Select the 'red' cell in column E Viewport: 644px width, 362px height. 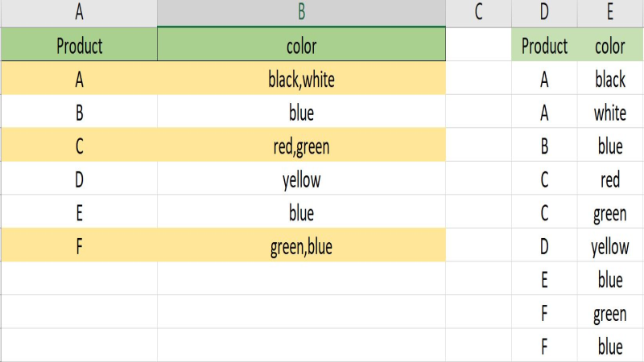(610, 178)
